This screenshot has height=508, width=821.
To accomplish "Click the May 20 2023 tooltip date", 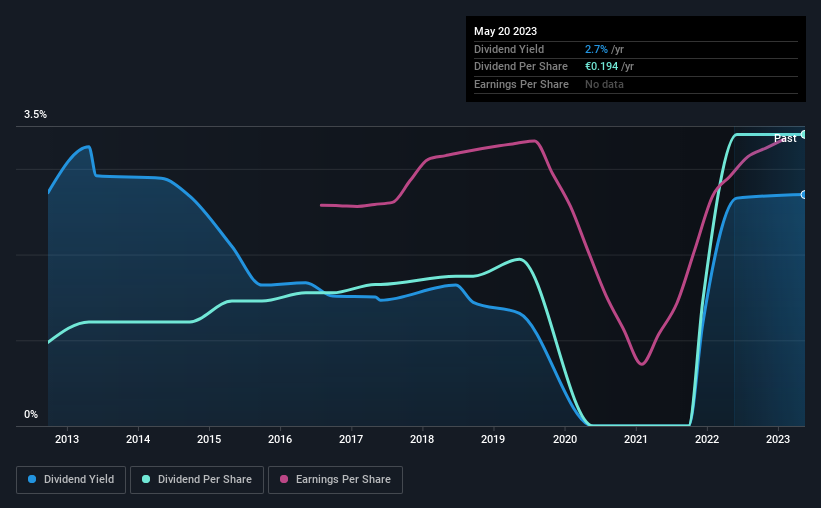I will pyautogui.click(x=505, y=31).
